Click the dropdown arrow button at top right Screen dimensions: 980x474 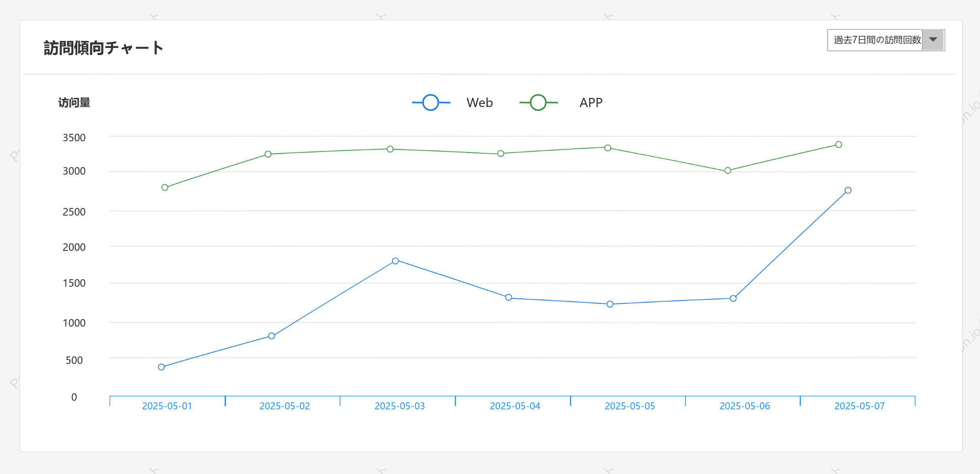tap(933, 40)
